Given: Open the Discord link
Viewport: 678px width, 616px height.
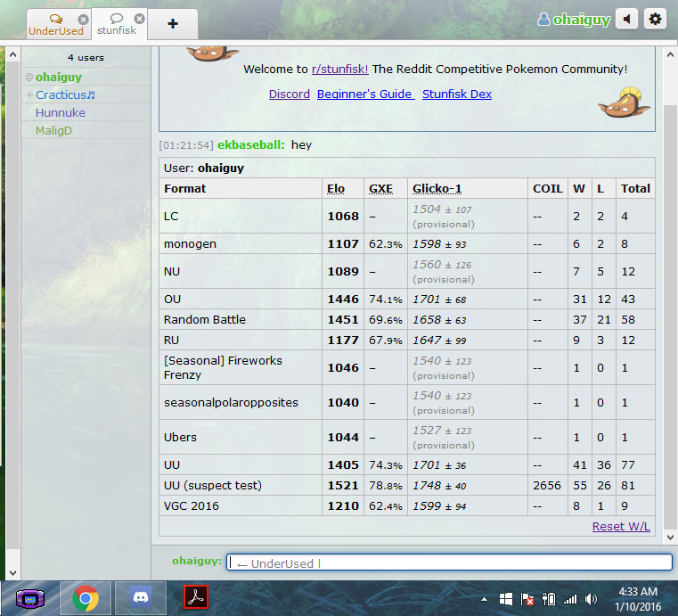Looking at the screenshot, I should (290, 94).
